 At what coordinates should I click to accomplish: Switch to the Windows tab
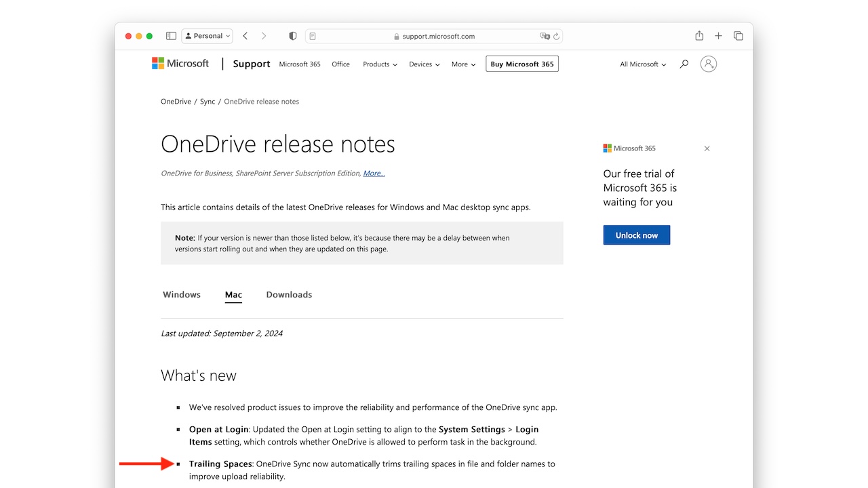(x=182, y=295)
